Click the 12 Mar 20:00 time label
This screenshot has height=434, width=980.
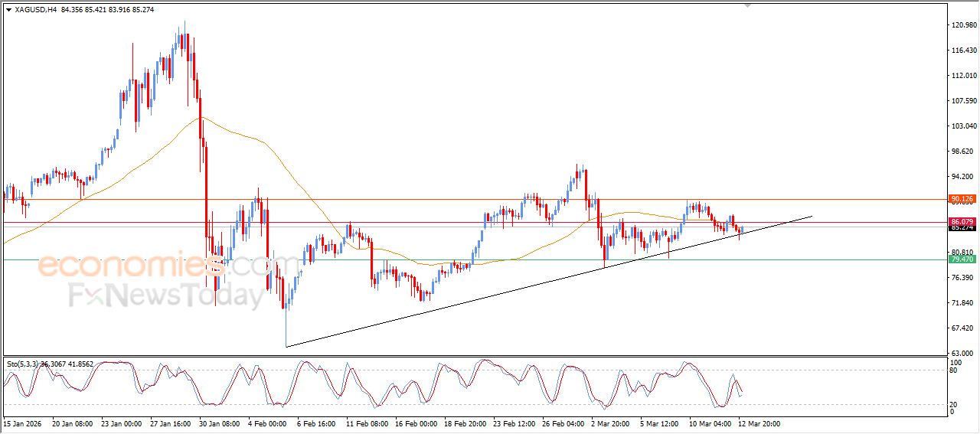pyautogui.click(x=759, y=423)
